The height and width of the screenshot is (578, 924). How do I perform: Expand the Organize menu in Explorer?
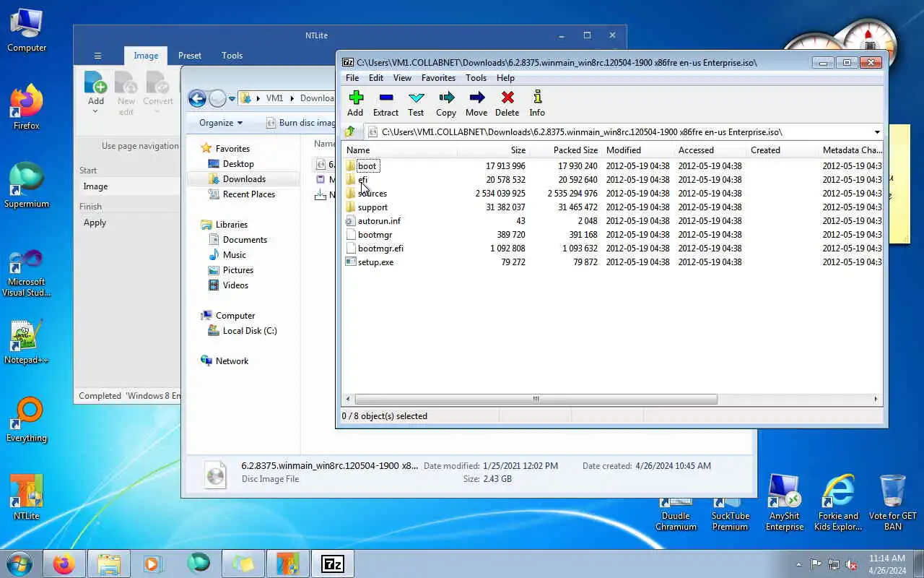tap(221, 123)
